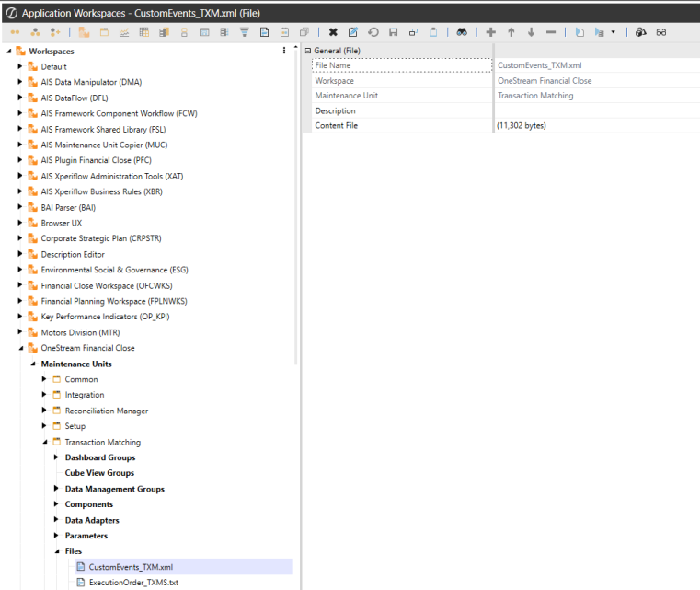Select the Integration maintenance unit
The height and width of the screenshot is (590, 700).
(x=85, y=395)
